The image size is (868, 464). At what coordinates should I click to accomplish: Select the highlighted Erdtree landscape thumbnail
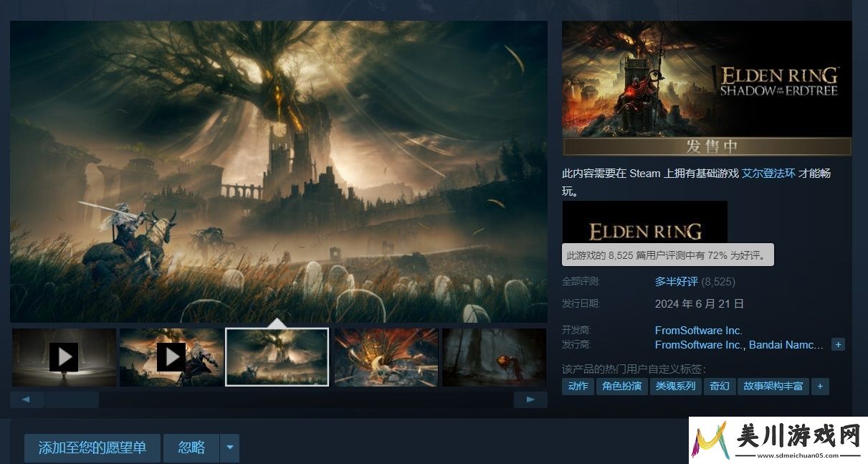(x=277, y=357)
